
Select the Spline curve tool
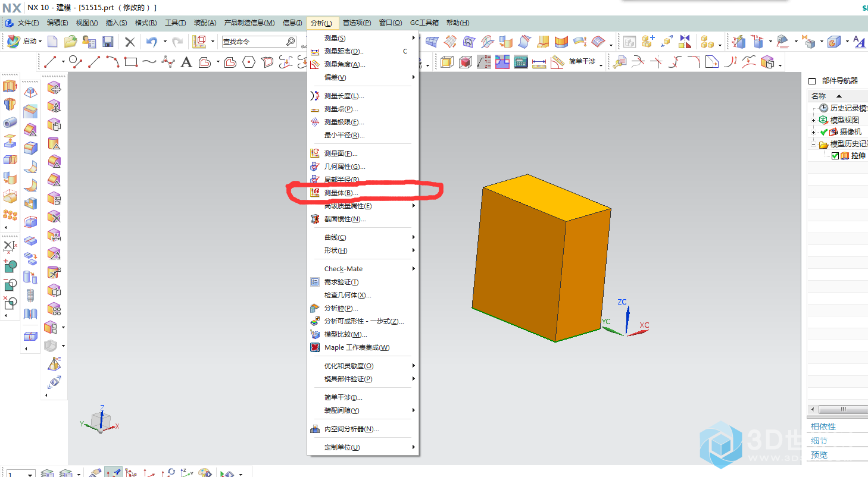(x=149, y=61)
